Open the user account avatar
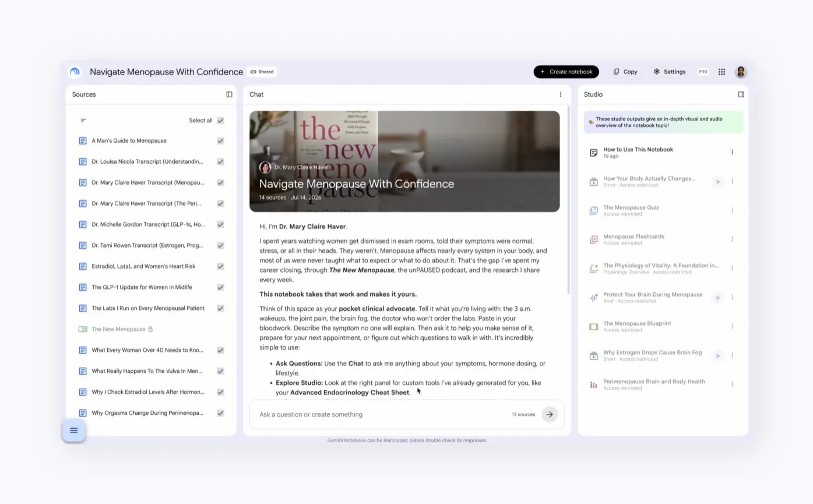The width and height of the screenshot is (813, 504). [741, 72]
